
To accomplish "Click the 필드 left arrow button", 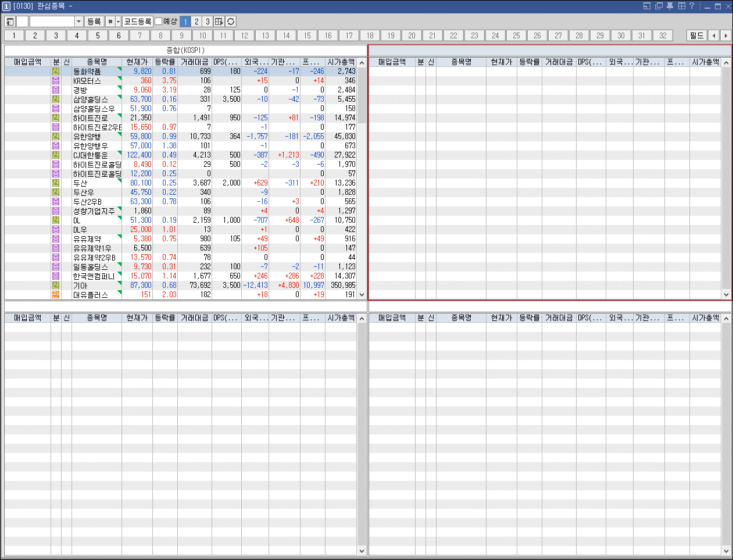I will pos(714,35).
